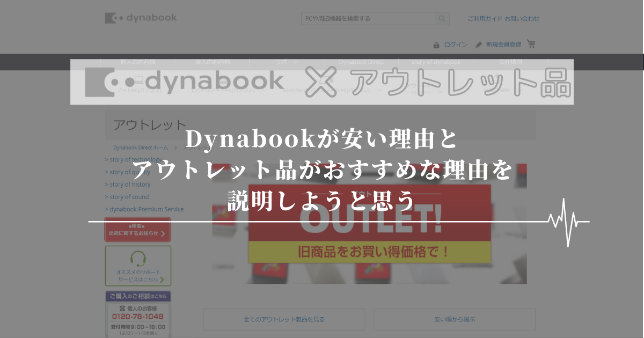Open the story of dynabook navigation menu
Image resolution: width=644 pixels, height=338 pixels.
pos(436,62)
